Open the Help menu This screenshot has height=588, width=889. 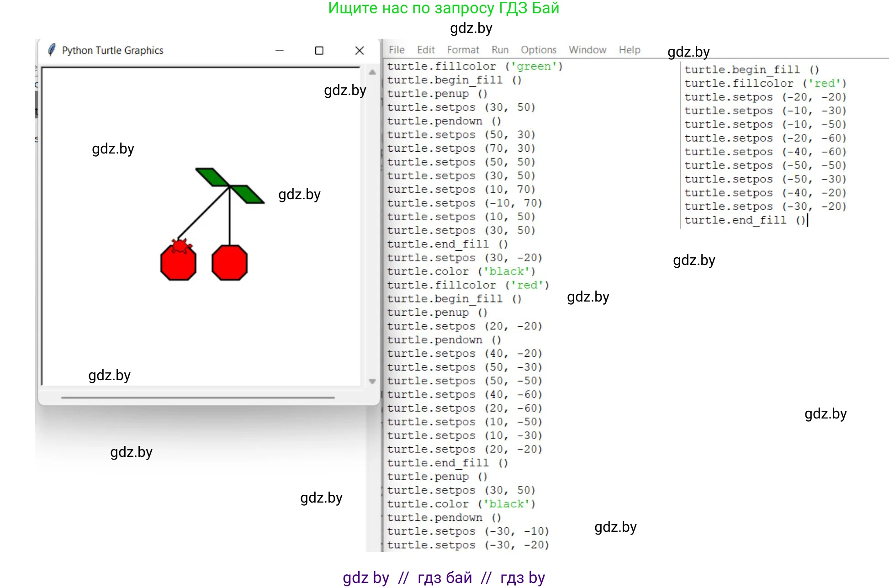630,50
